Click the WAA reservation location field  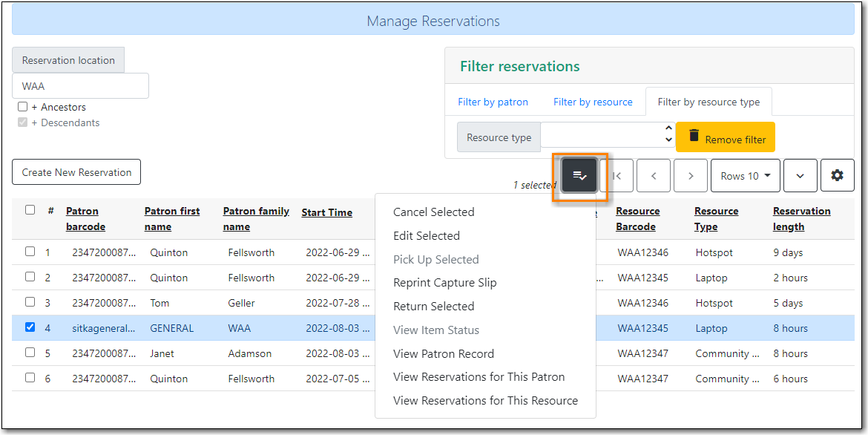[79, 85]
